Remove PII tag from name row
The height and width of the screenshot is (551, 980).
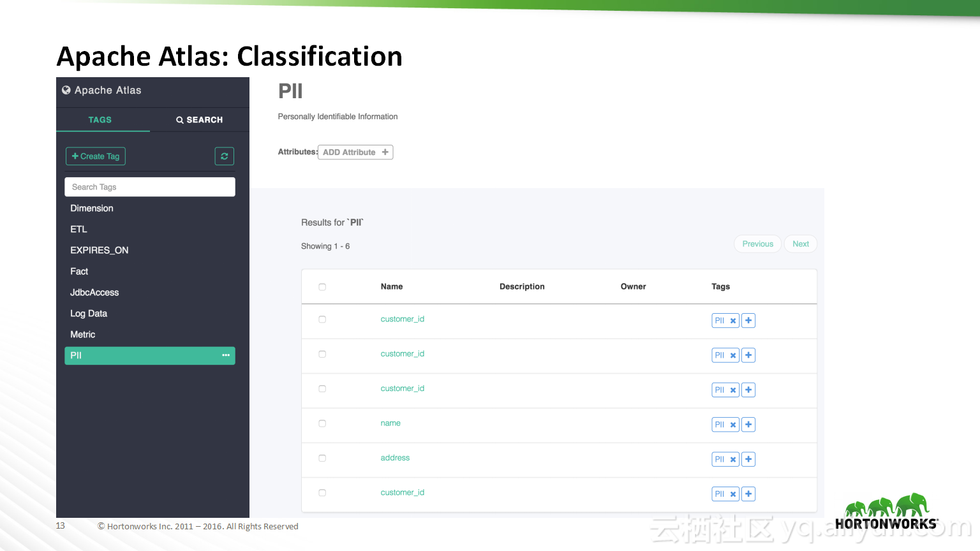click(x=733, y=425)
